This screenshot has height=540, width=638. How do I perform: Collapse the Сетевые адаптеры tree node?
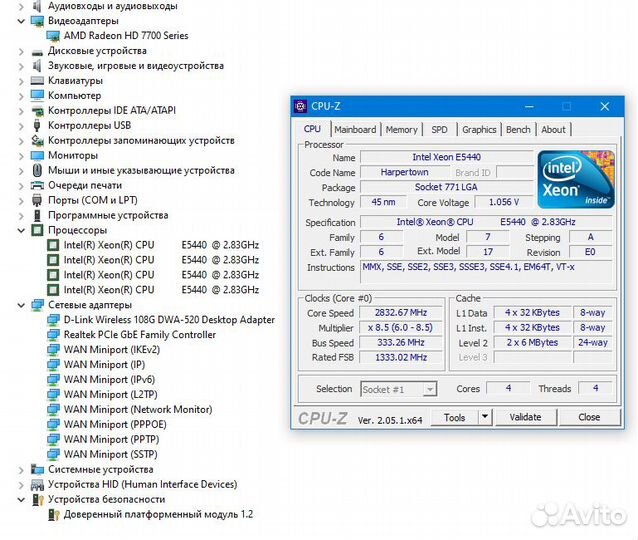(21, 305)
